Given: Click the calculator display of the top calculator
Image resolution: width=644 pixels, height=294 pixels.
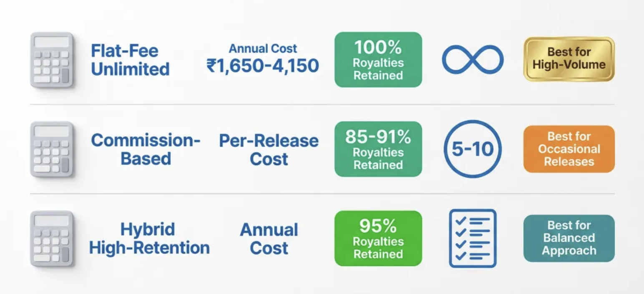Looking at the screenshot, I should click(52, 42).
